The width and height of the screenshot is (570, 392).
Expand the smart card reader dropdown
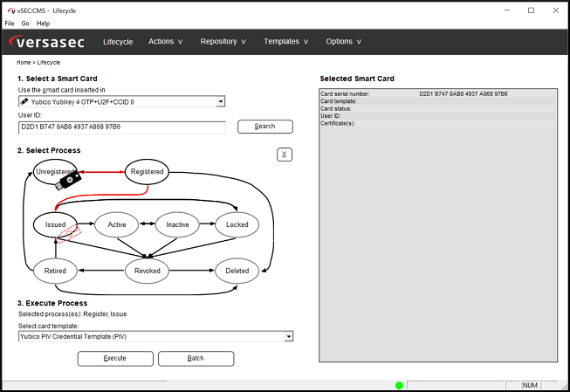tap(221, 101)
